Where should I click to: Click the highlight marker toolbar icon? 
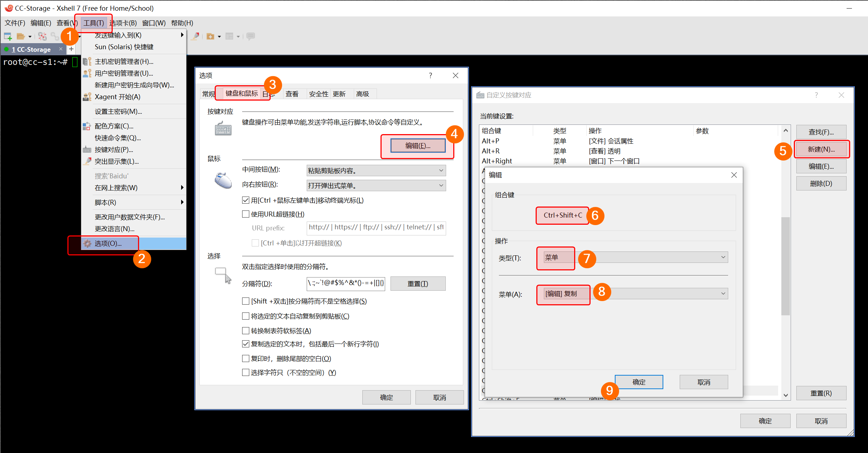(x=195, y=36)
